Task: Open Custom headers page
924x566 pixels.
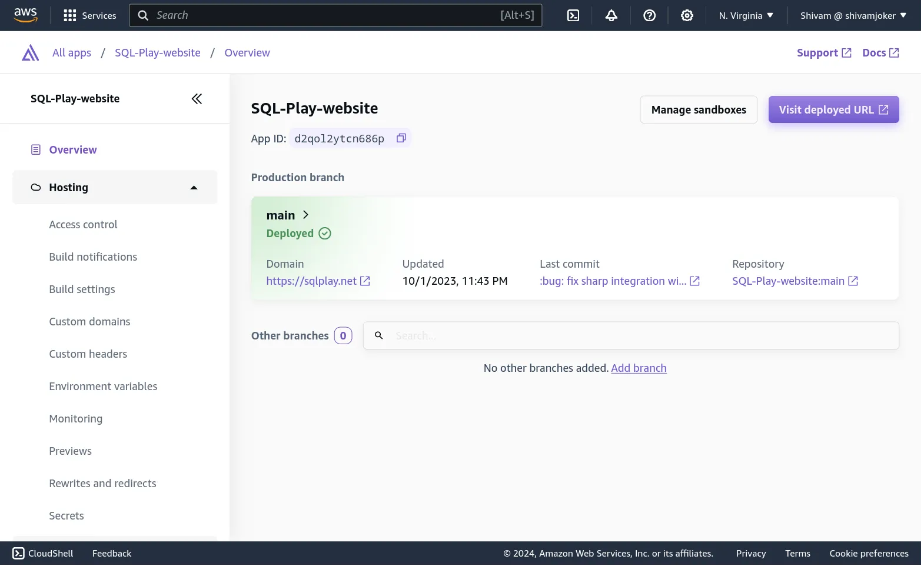Action: click(88, 354)
